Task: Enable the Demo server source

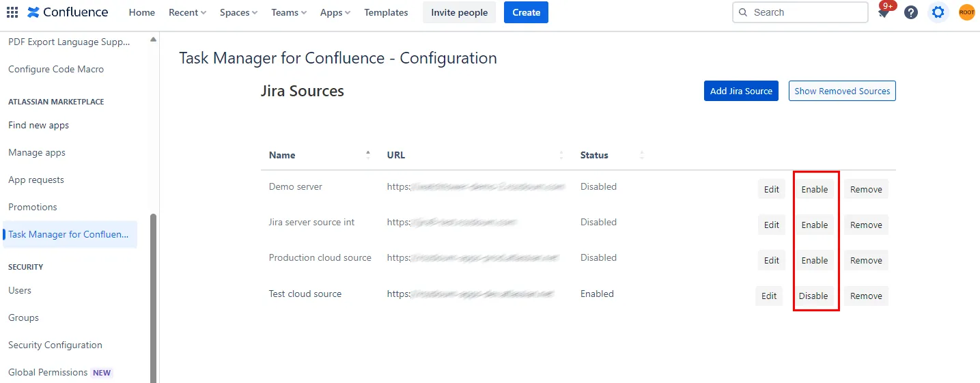Action: click(815, 189)
